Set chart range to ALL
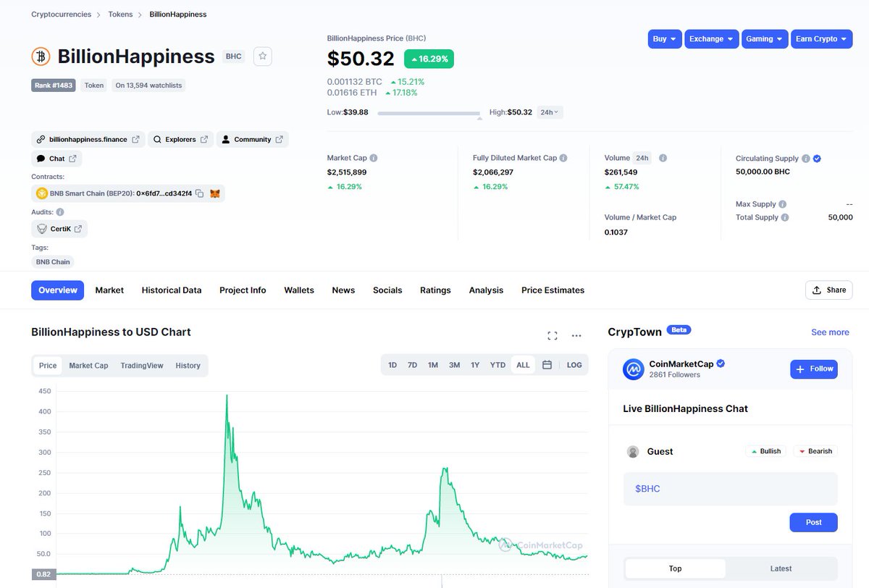This screenshot has width=869, height=588. click(523, 365)
